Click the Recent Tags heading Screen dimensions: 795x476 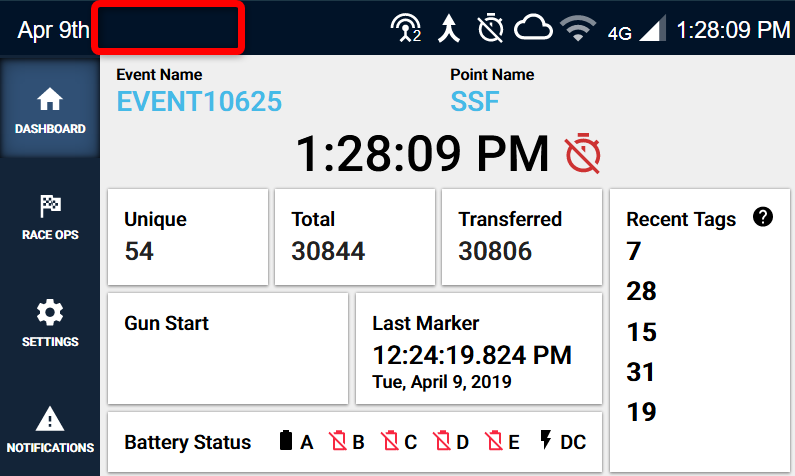tap(681, 219)
